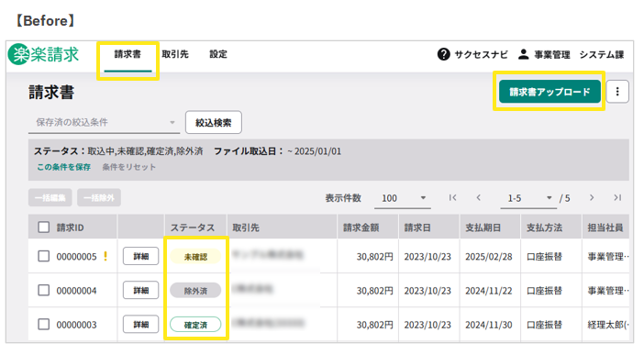Toggle the select-all checkbox in the header row
Image resolution: width=644 pixels, height=355 pixels.
[43, 227]
